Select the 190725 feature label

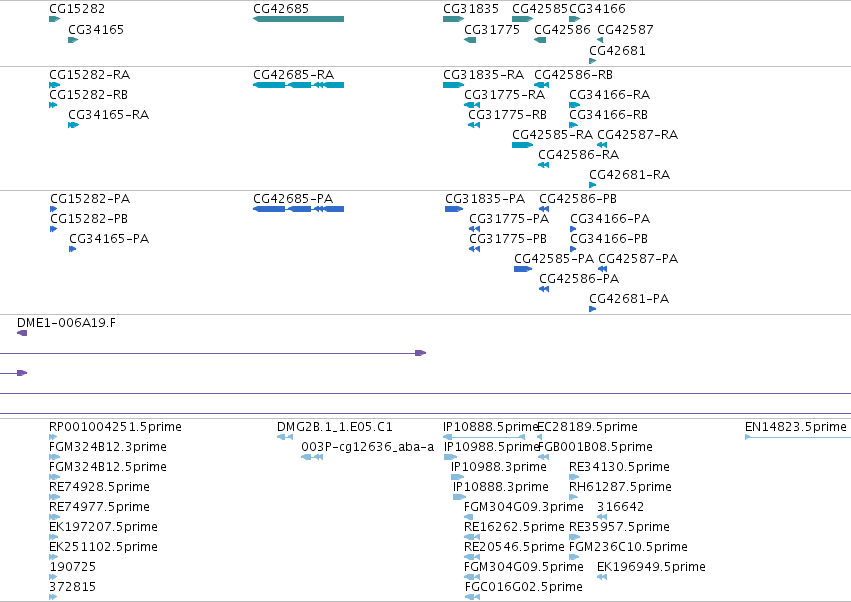72,567
